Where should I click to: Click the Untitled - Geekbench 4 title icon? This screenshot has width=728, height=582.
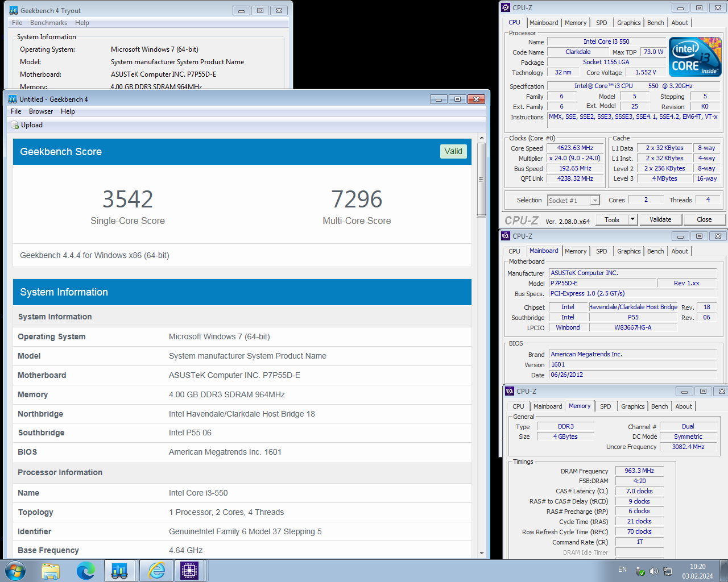tap(13, 99)
